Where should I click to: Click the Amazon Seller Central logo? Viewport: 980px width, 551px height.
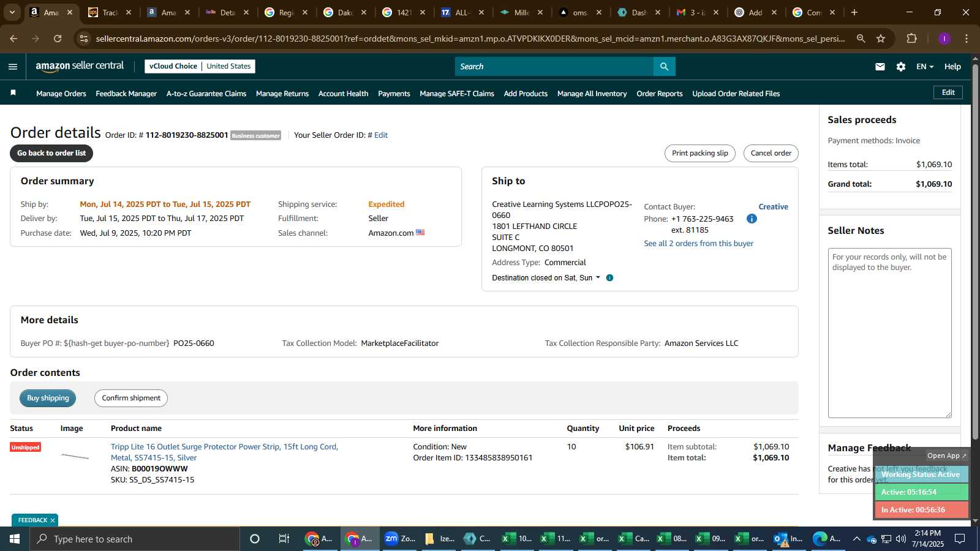pos(80,66)
